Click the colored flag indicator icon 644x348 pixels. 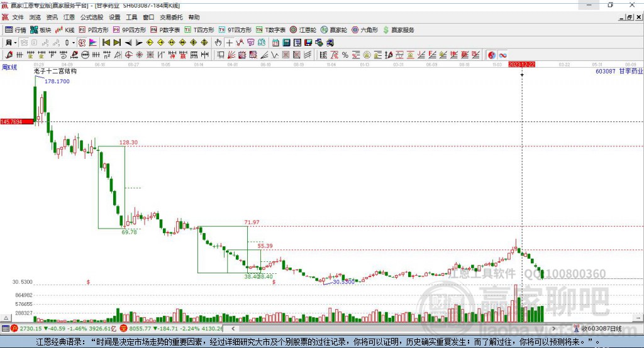pos(93,43)
